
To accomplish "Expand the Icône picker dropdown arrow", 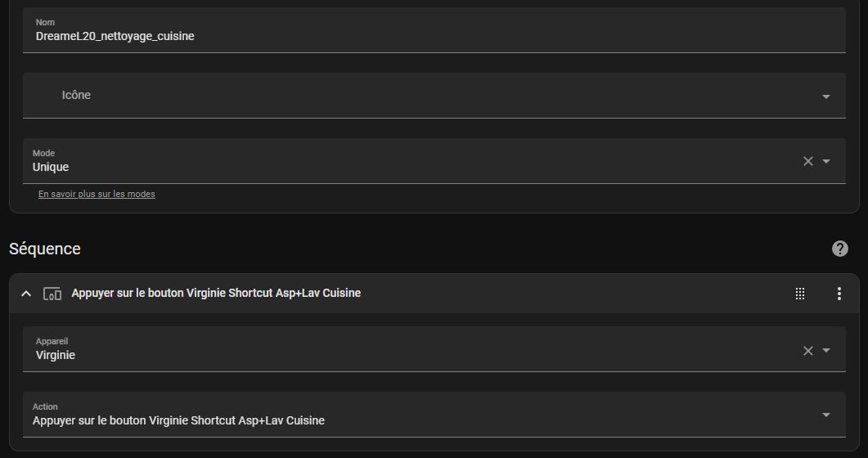I will point(825,97).
